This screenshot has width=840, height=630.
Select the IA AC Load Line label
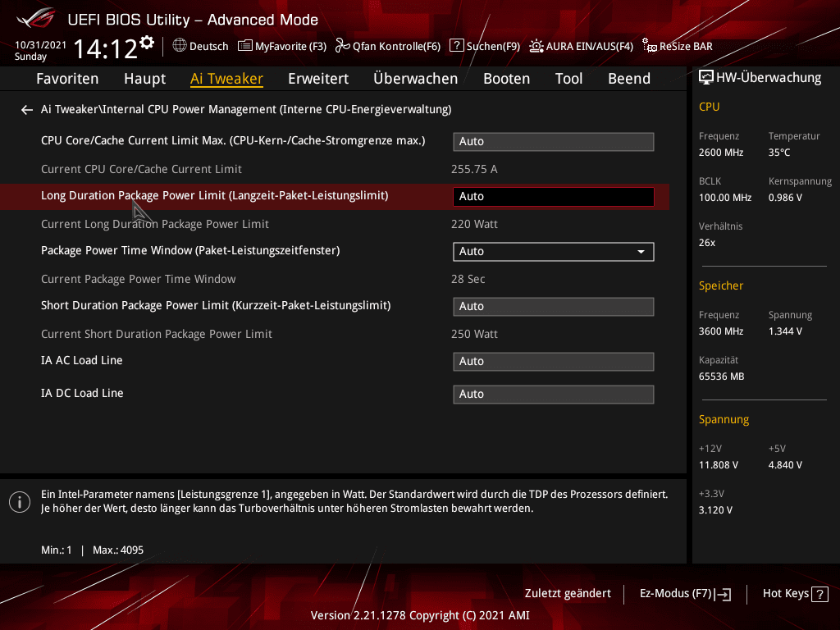coord(81,361)
